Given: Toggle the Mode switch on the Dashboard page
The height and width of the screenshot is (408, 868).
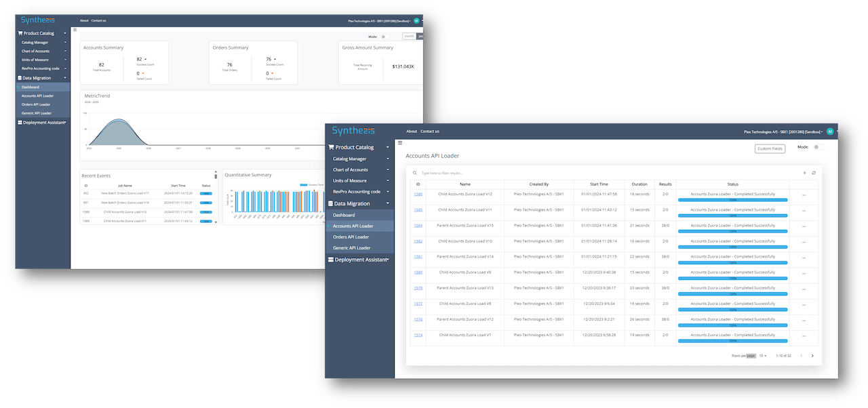Looking at the screenshot, I should tap(384, 37).
